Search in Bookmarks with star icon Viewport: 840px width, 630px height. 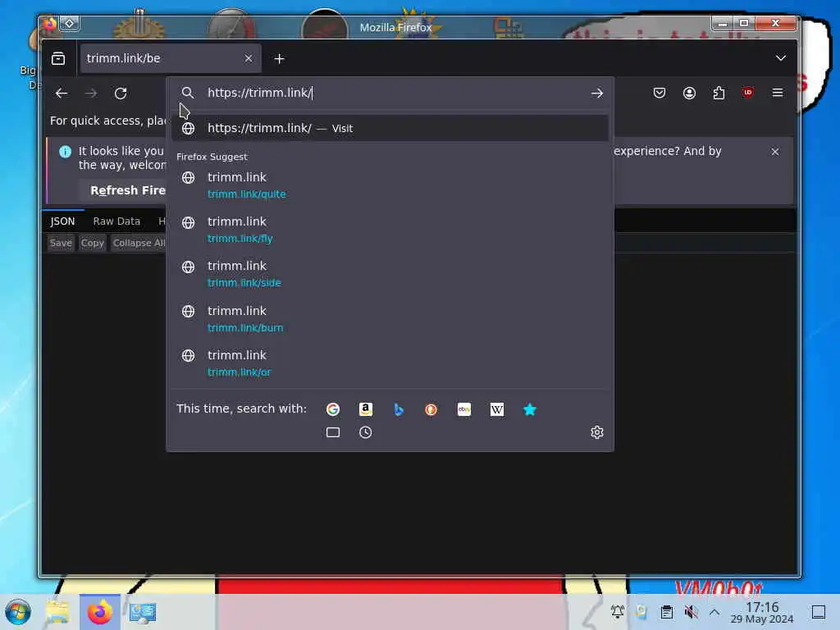tap(529, 409)
